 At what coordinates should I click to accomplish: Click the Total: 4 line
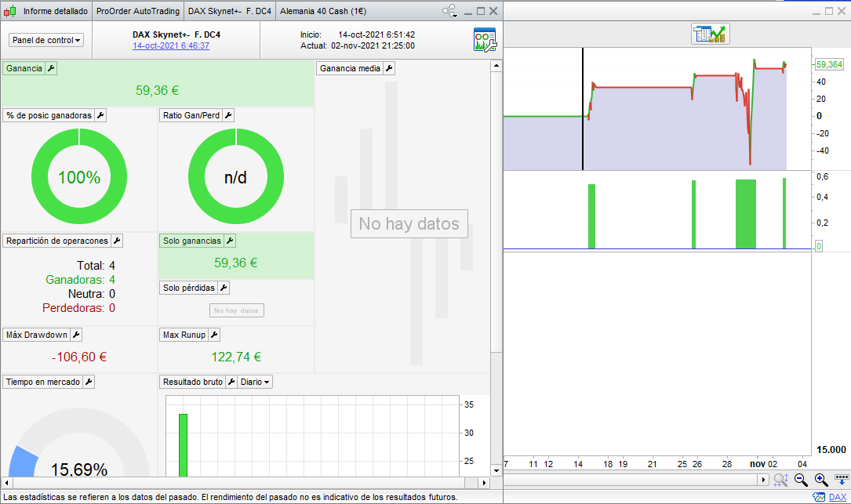[x=96, y=266]
